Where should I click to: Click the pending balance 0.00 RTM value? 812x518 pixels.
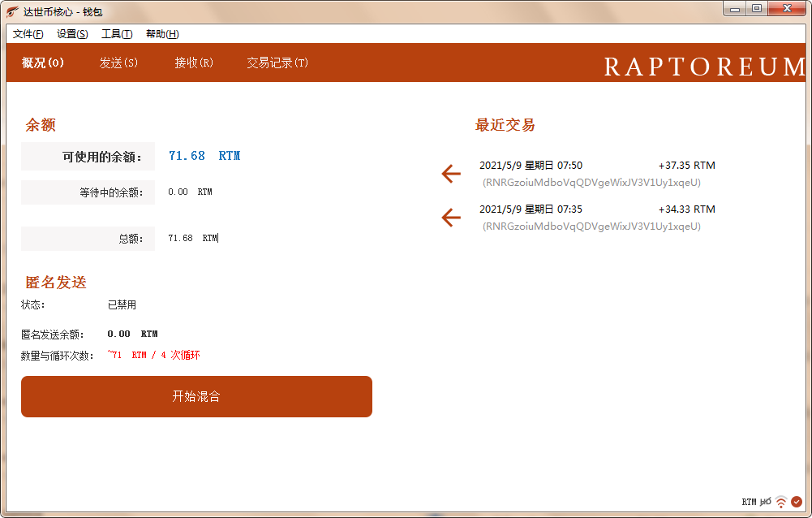click(x=190, y=192)
